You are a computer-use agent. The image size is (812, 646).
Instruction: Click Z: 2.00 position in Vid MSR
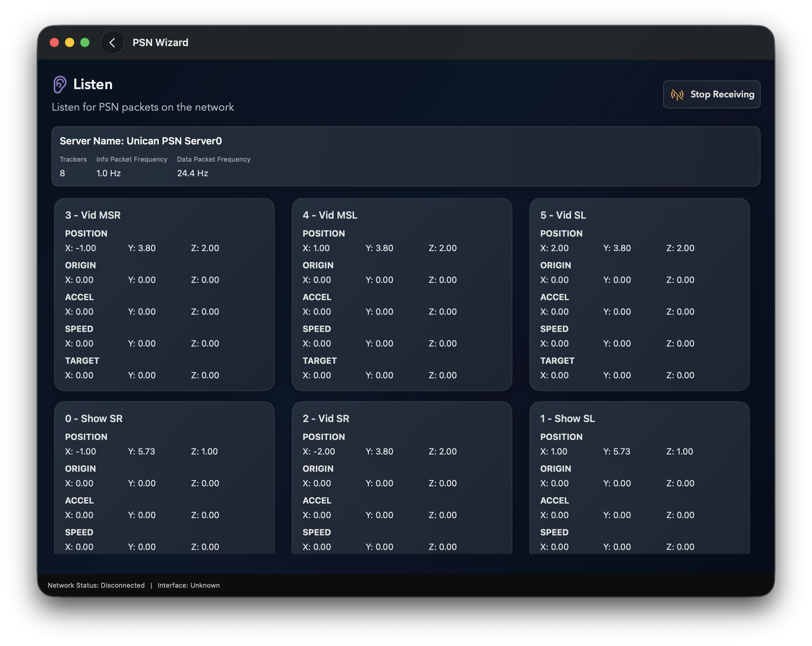[205, 248]
